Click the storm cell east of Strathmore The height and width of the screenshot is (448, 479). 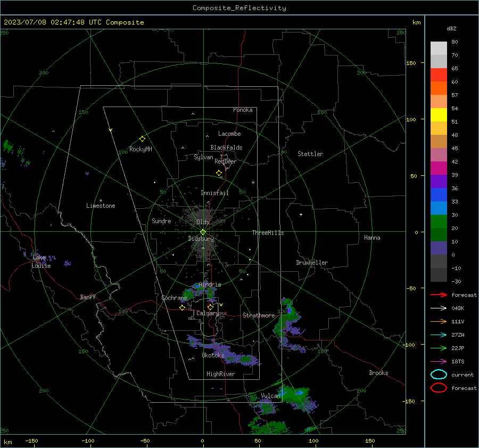tap(288, 325)
